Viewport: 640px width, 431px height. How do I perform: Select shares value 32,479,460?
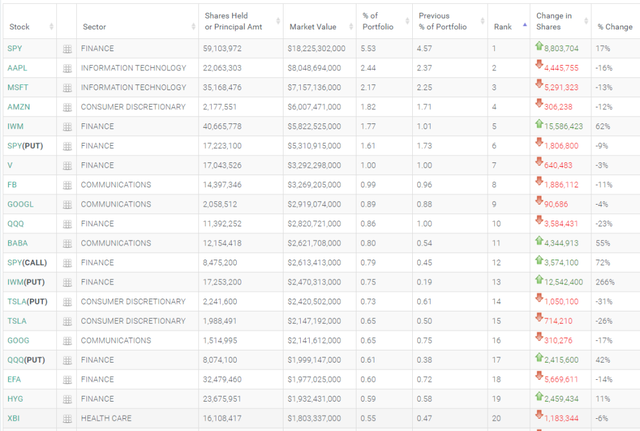click(x=222, y=380)
